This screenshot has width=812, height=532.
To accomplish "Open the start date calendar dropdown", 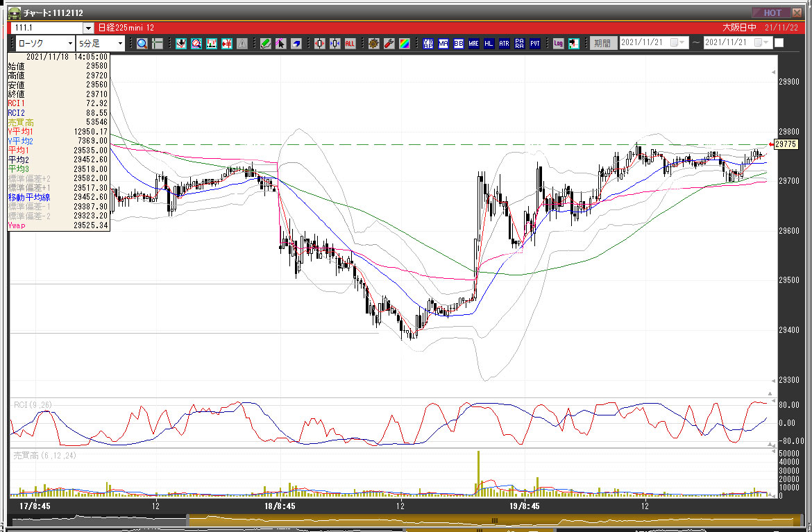I will (x=677, y=42).
